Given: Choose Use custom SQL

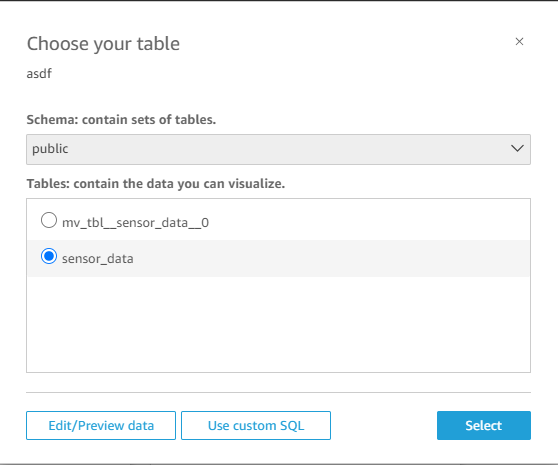Looking at the screenshot, I should point(256,426).
